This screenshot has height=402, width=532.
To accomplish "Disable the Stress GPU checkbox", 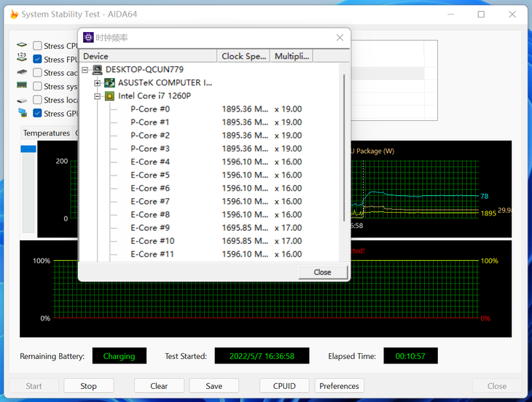I will click(x=38, y=113).
